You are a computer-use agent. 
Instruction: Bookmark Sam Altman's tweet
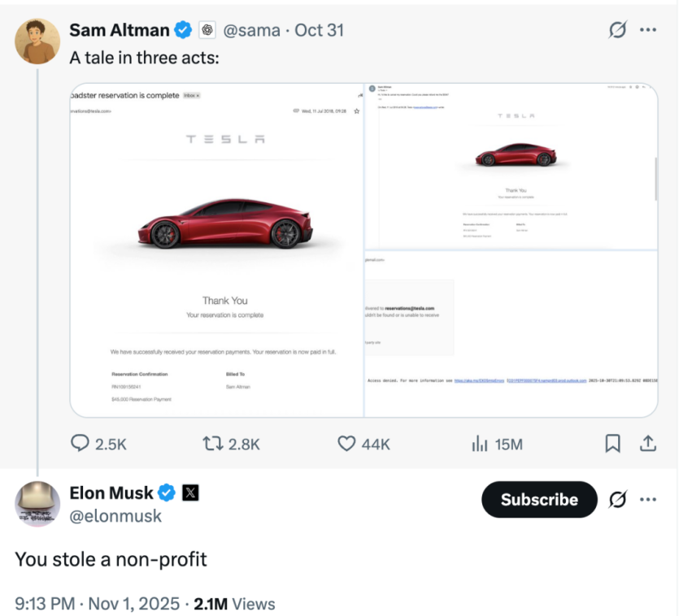point(613,444)
